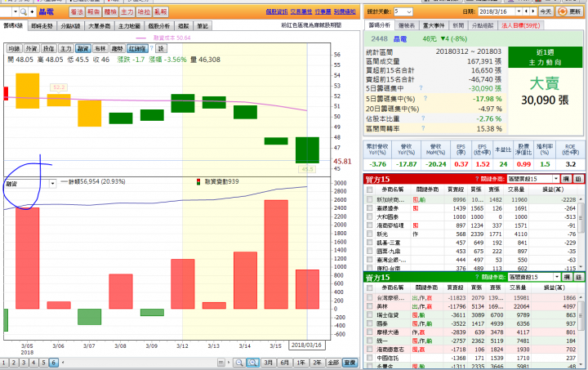The width and height of the screenshot is (588, 370).
Task: Open the 交易屬性 link
Action: coord(301,11)
